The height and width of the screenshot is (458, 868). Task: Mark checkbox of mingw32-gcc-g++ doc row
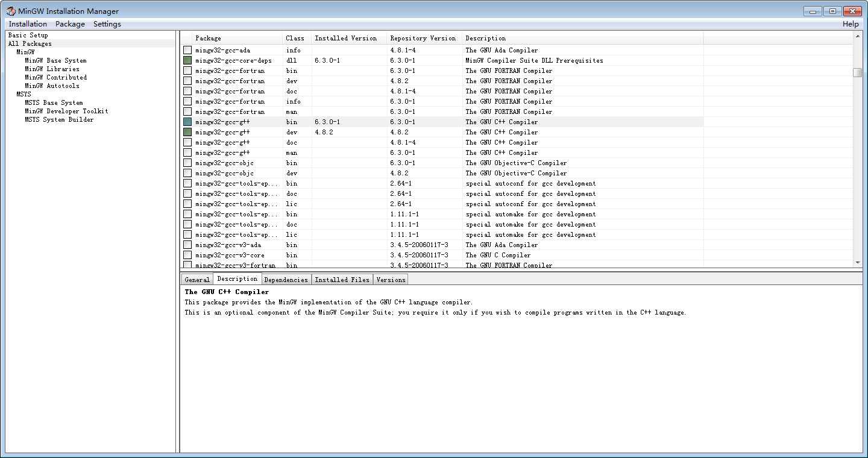pyautogui.click(x=187, y=142)
